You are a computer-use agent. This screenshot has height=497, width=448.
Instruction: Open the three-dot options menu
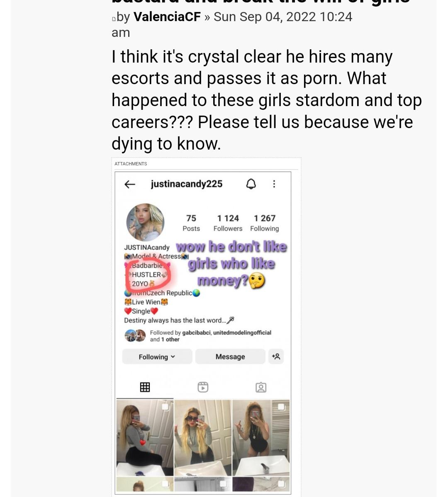tap(274, 184)
